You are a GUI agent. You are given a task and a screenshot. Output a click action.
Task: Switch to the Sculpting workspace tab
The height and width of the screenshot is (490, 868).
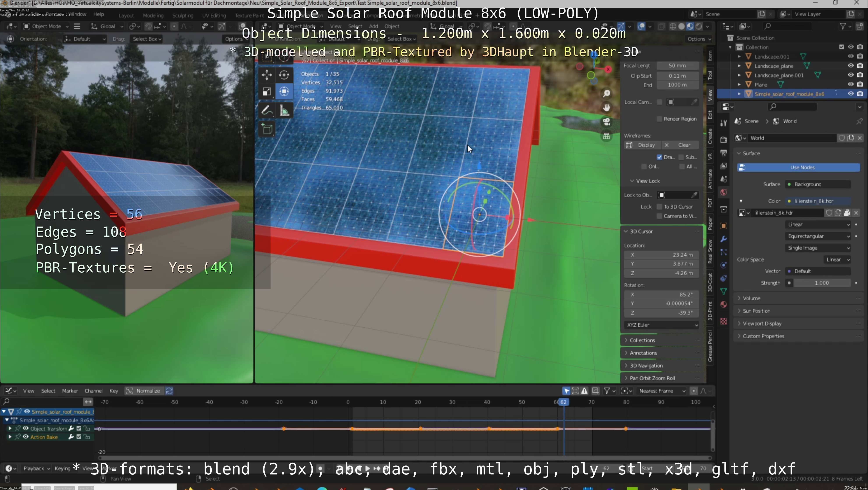click(183, 16)
